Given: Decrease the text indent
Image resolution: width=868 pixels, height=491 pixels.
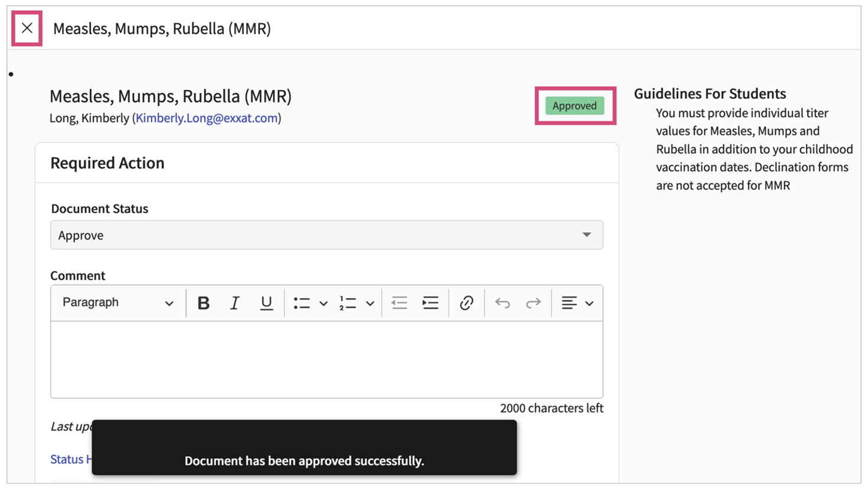Looking at the screenshot, I should pyautogui.click(x=400, y=303).
